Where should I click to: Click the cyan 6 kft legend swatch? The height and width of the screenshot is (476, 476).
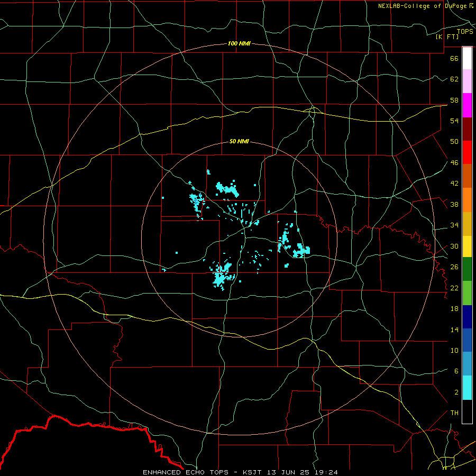(x=467, y=388)
